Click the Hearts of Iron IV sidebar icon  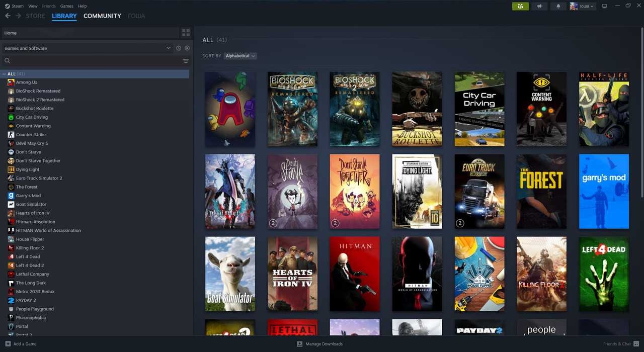click(11, 213)
